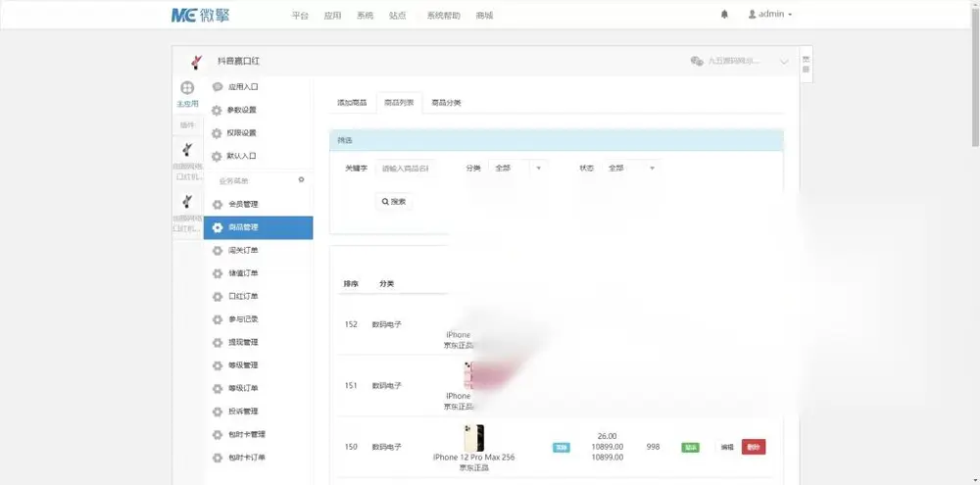Click the 微擎 logo in the header
The width and height of the screenshot is (980, 485).
click(200, 15)
